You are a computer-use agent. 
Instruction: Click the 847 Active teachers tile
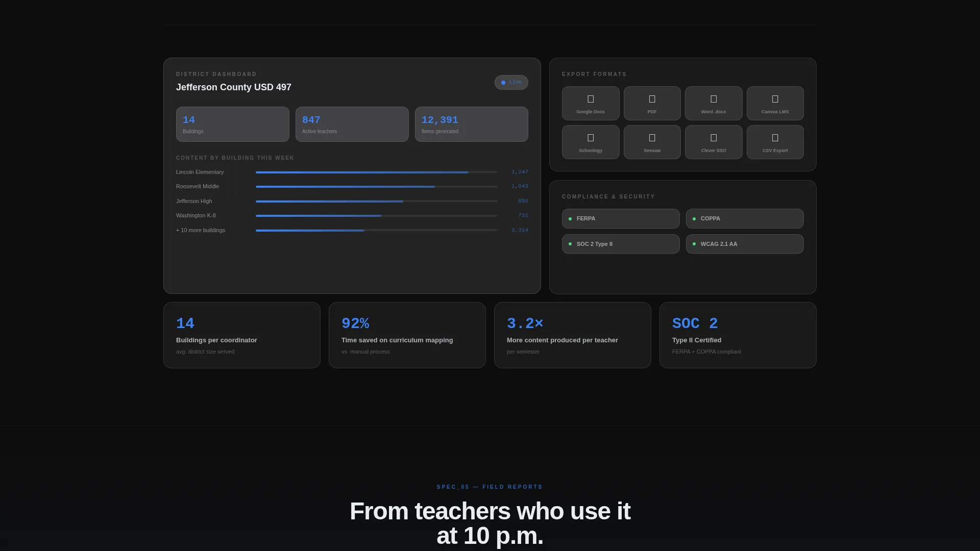pyautogui.click(x=352, y=124)
